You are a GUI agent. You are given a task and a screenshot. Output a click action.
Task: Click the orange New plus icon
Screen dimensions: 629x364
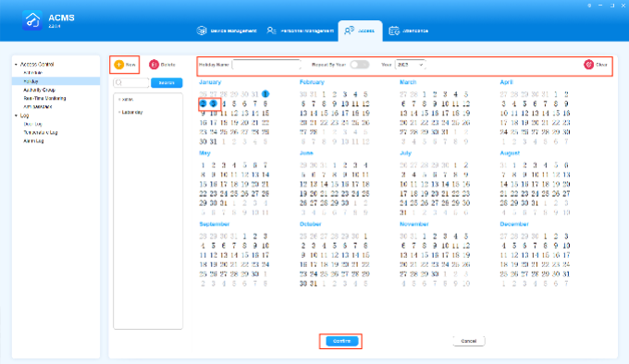[118, 65]
